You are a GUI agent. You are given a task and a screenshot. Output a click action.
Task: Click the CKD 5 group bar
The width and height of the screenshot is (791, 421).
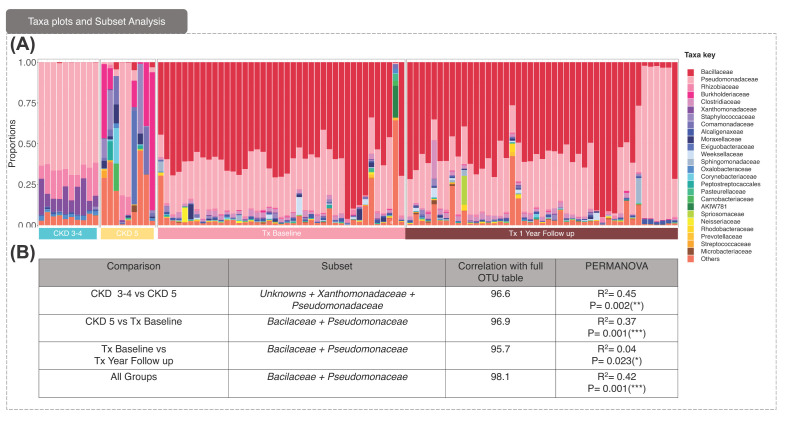coord(127,233)
